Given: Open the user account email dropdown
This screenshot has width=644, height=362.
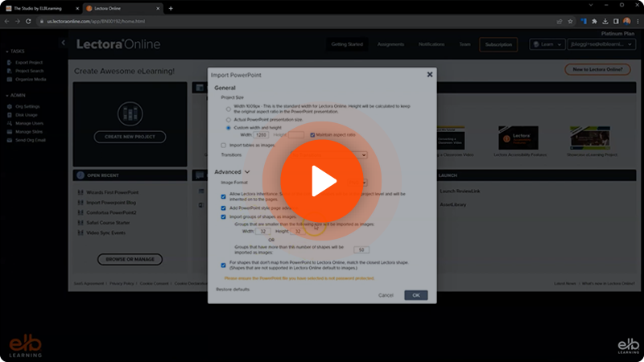Looking at the screenshot, I should coord(601,44).
